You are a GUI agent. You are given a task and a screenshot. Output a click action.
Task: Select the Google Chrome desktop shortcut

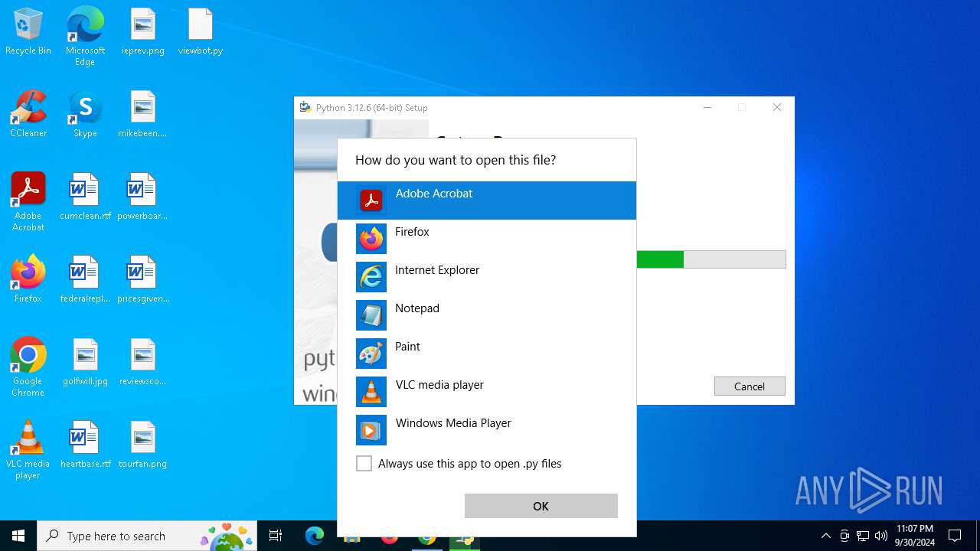[x=28, y=367]
